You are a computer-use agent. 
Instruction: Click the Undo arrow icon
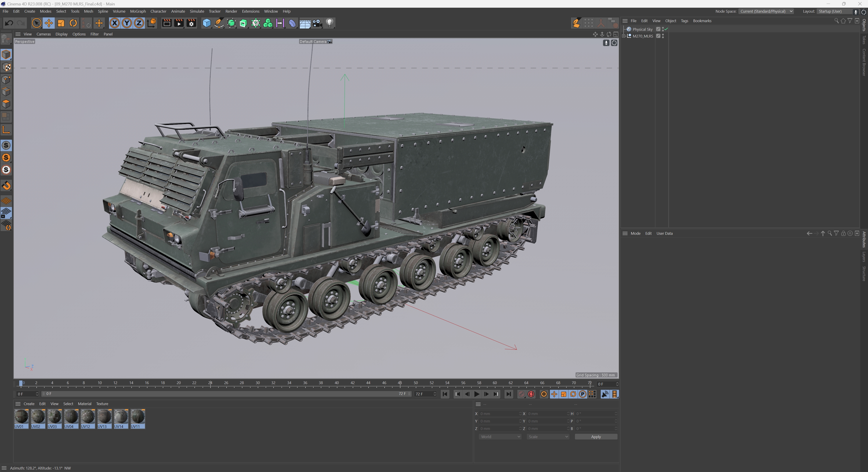(x=9, y=23)
